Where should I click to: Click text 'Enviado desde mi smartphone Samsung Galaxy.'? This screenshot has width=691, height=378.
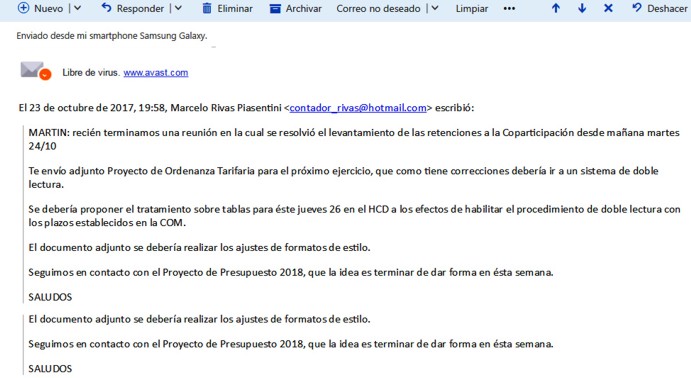coord(111,36)
